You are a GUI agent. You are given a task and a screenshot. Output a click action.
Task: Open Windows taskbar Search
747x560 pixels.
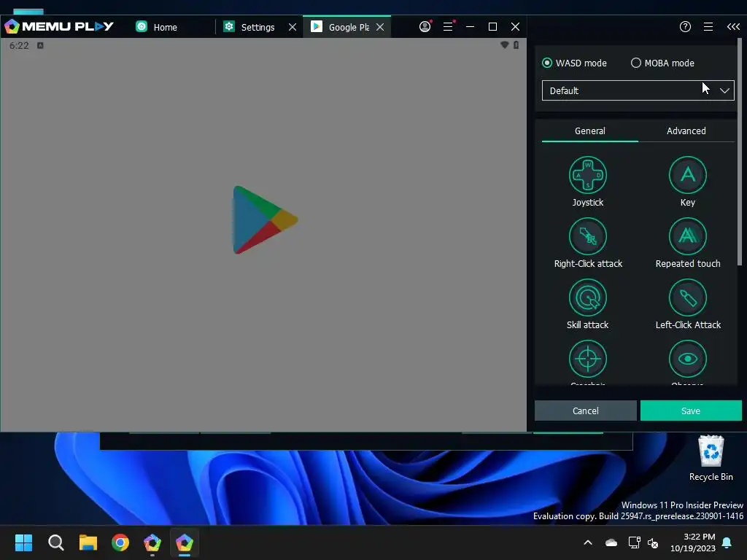pos(55,542)
